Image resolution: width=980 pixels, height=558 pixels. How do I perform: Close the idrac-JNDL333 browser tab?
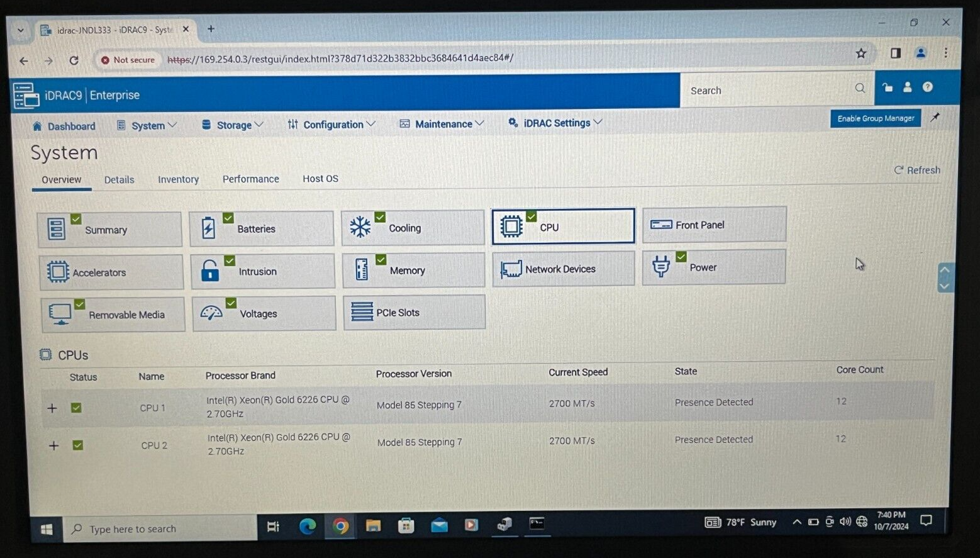click(x=186, y=29)
